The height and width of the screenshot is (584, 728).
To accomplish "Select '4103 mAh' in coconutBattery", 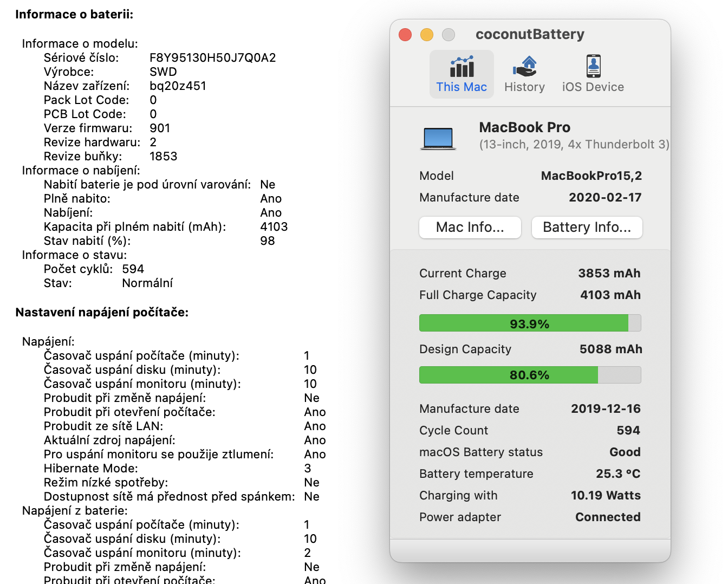I will click(610, 295).
